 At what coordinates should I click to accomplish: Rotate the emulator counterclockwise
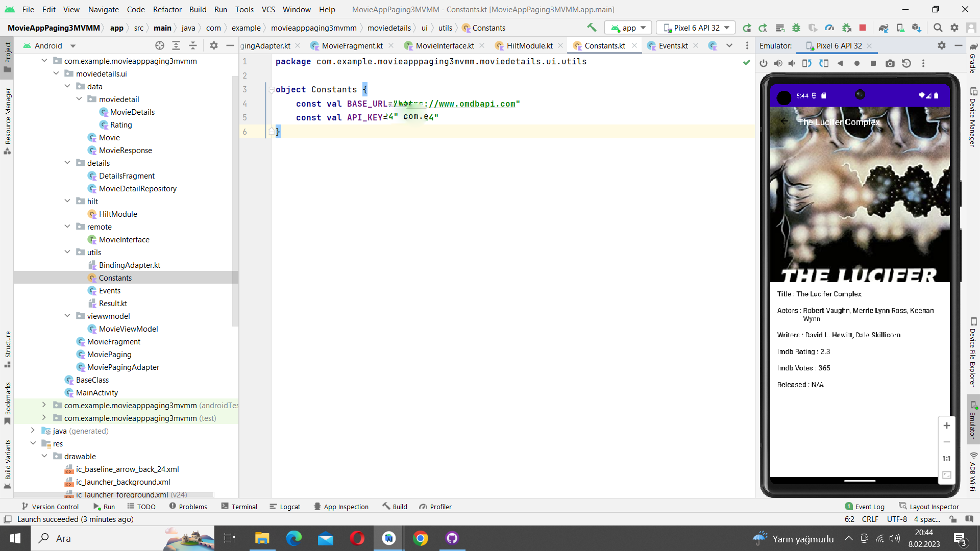pyautogui.click(x=807, y=63)
